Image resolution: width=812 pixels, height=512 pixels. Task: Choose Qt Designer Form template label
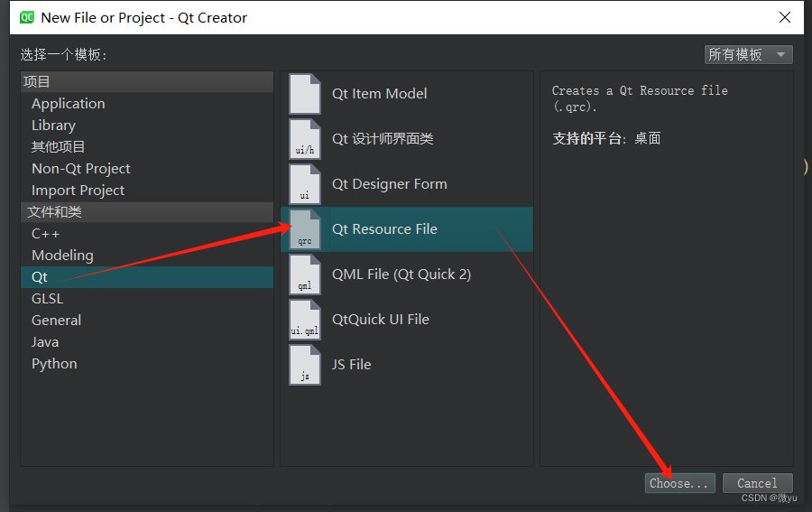390,184
